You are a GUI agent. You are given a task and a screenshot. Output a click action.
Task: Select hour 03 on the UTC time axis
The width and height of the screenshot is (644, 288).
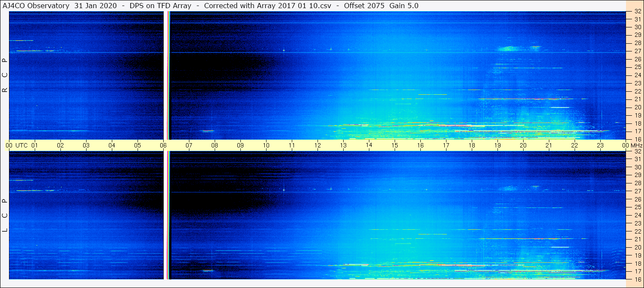coord(86,145)
